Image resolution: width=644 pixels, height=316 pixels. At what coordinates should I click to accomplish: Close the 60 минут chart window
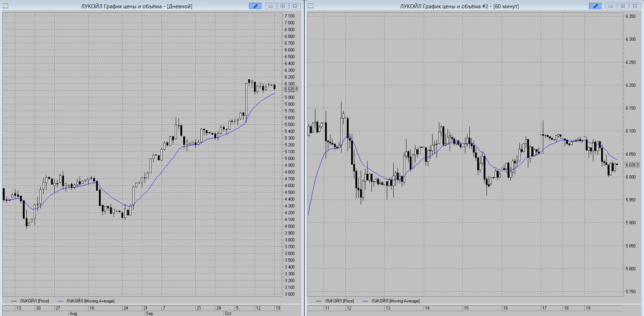click(635, 6)
